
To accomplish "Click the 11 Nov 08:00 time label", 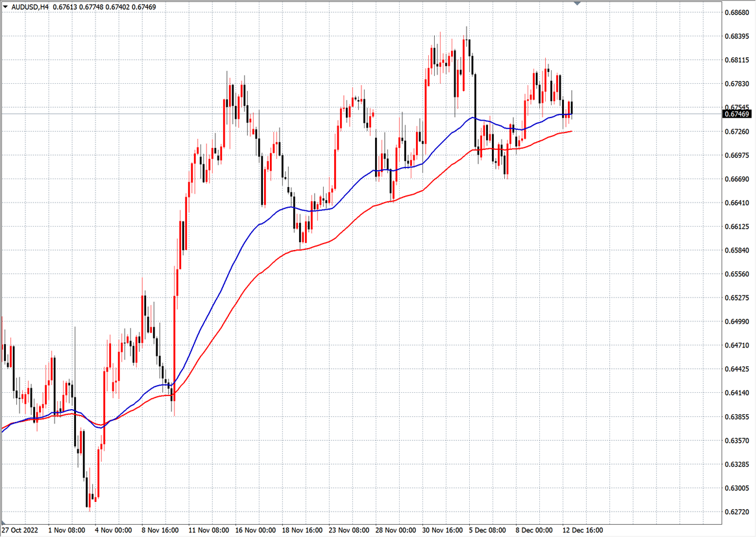I will pyautogui.click(x=209, y=530).
